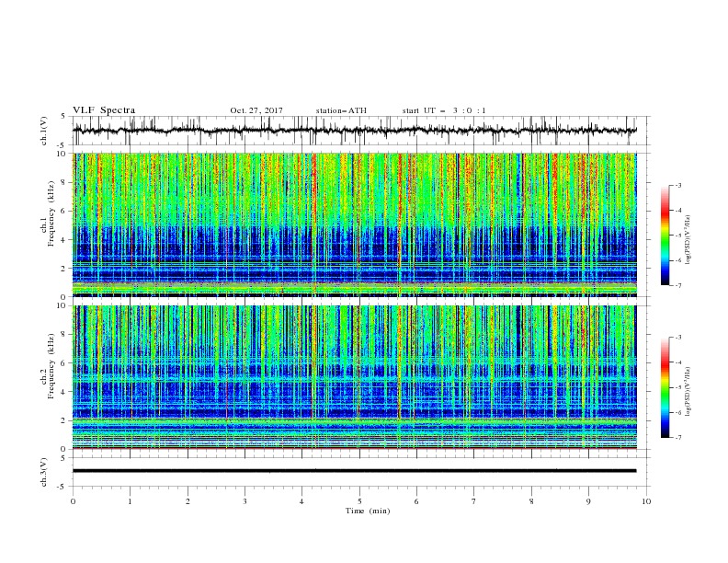
Task: Click time-axis tick label "9"
Action: pos(588,501)
